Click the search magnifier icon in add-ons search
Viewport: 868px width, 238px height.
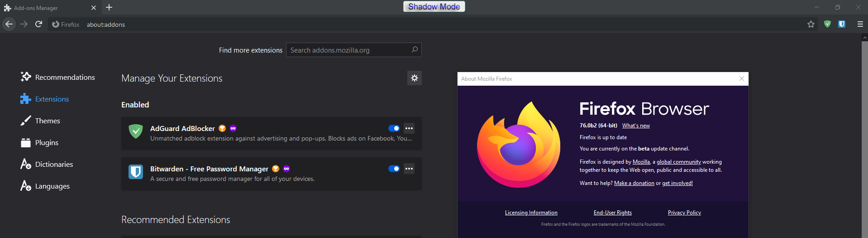click(x=415, y=50)
